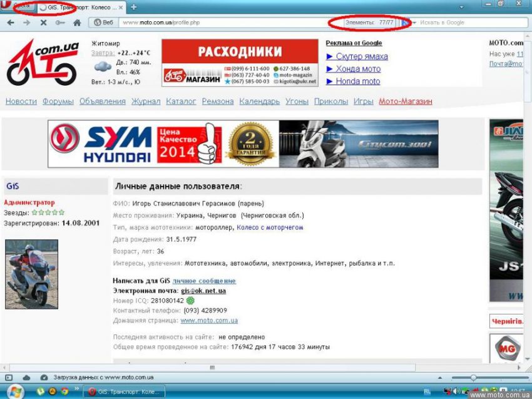Open a new tab with the plus button

[x=133, y=7]
